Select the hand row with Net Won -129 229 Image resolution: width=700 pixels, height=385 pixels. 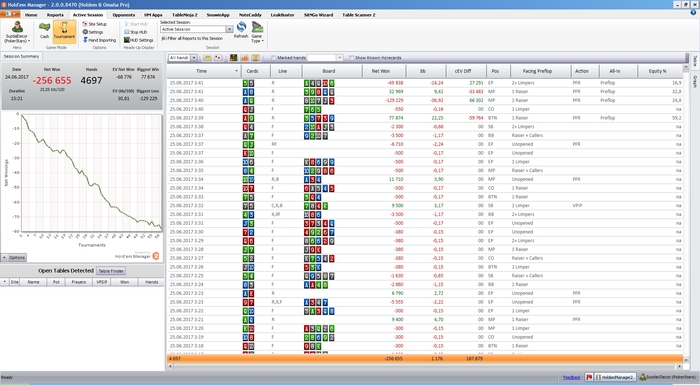425,100
